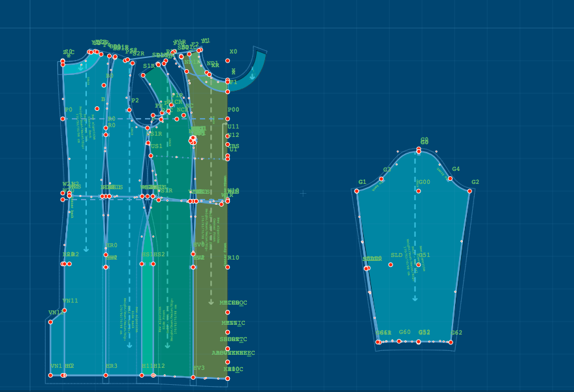Click point G60 on sleeve hem
This screenshot has width=574, height=392.
tap(399, 341)
